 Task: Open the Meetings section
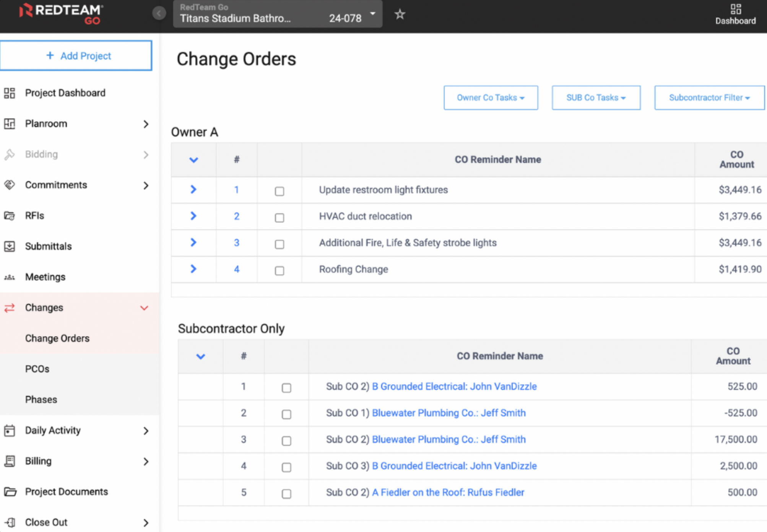[80, 277]
